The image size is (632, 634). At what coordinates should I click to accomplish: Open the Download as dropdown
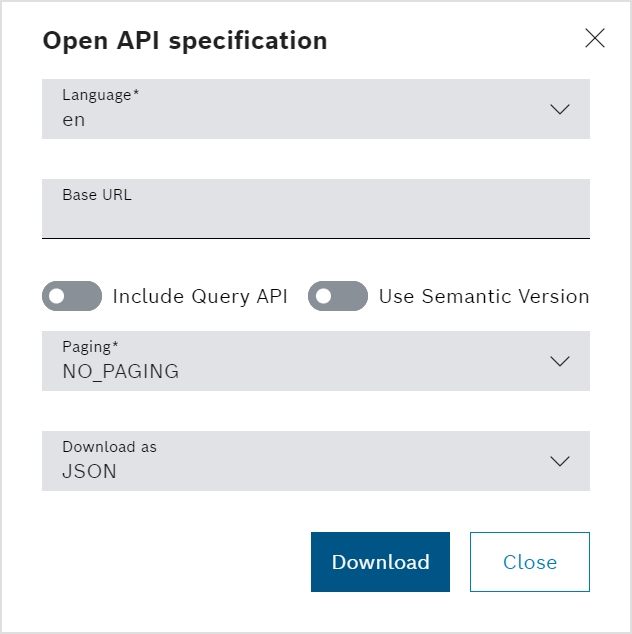tap(300, 461)
